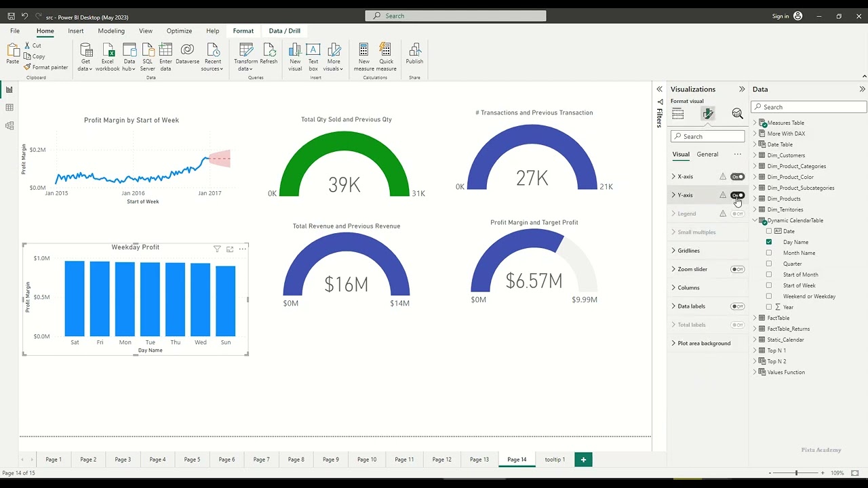This screenshot has width=868, height=488.
Task: Expand Dim_Products table
Action: [x=755, y=199]
